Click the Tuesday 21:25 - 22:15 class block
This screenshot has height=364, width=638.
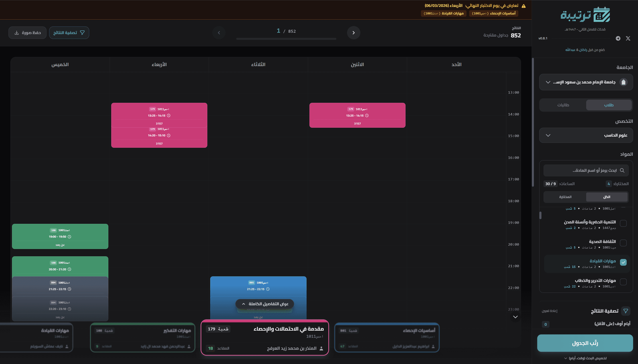[x=258, y=287]
